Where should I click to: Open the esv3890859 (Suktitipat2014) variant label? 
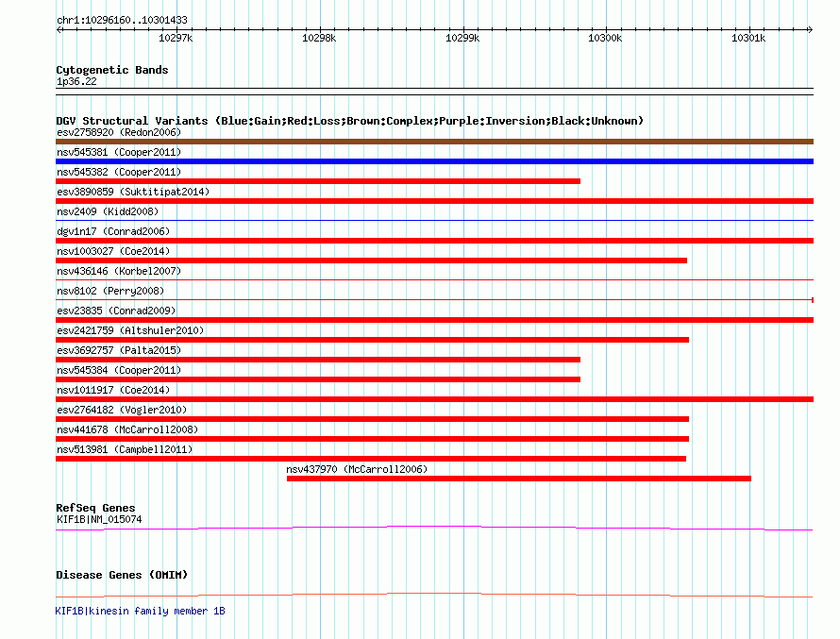click(133, 192)
